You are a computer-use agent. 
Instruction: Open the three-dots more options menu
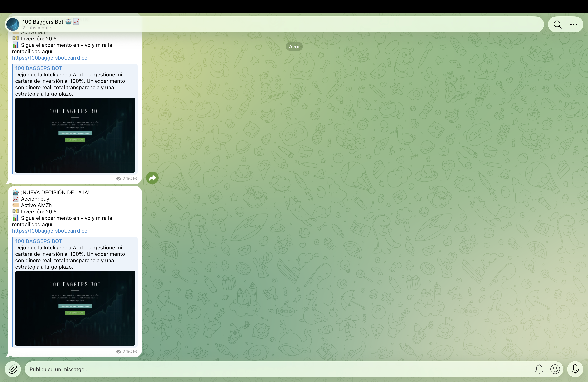573,24
